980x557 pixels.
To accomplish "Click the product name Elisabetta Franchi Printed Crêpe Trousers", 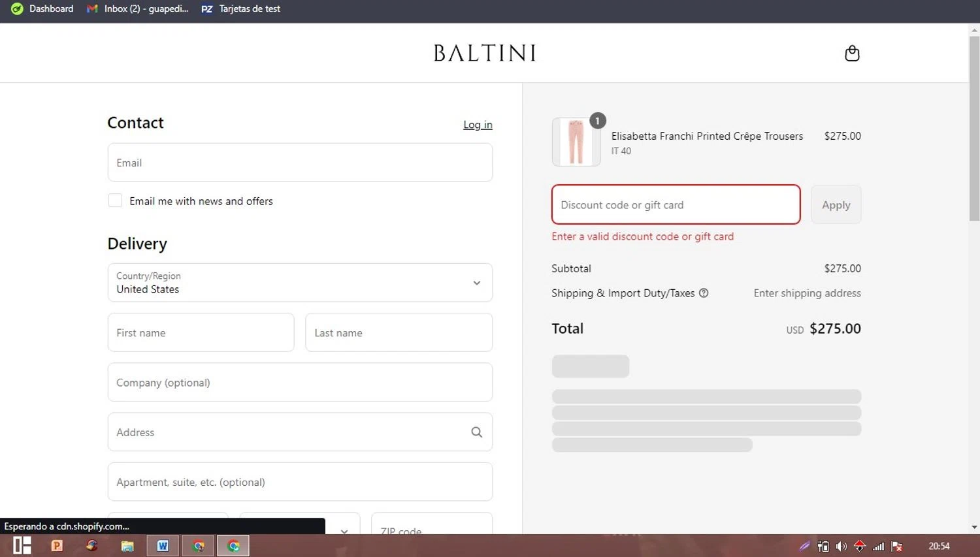I will click(x=707, y=136).
